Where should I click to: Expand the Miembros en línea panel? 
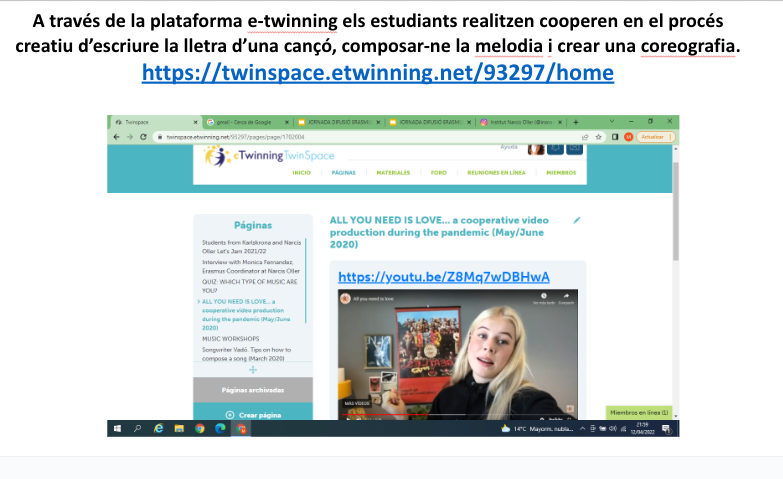tap(640, 412)
